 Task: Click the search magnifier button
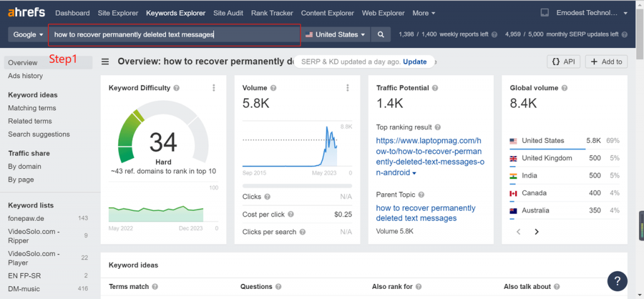click(x=380, y=35)
